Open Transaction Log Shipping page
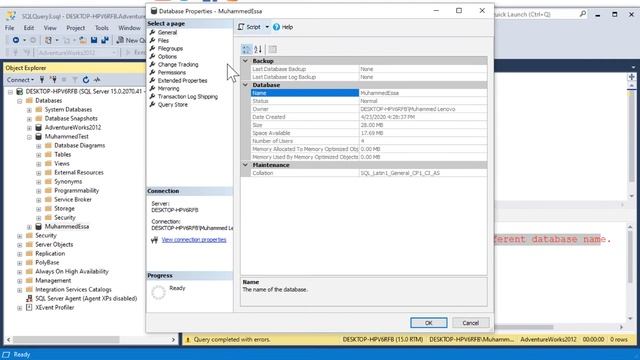This screenshot has height=360, width=640. point(187,96)
